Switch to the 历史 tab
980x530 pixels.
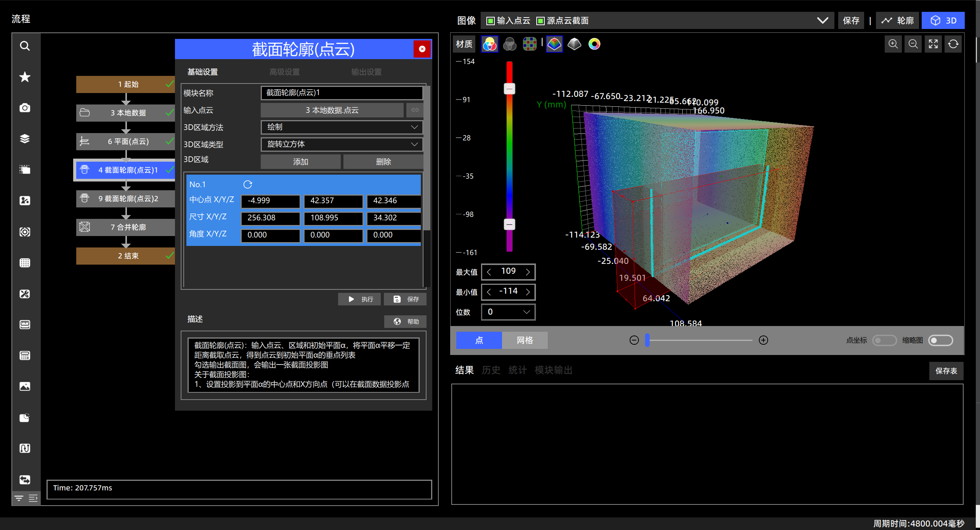(x=491, y=370)
